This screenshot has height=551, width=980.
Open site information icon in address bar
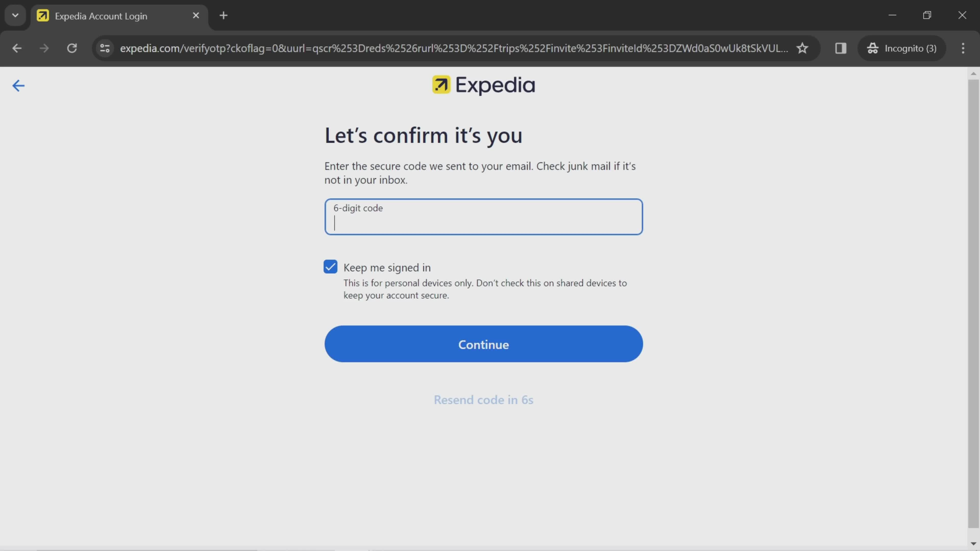[105, 48]
